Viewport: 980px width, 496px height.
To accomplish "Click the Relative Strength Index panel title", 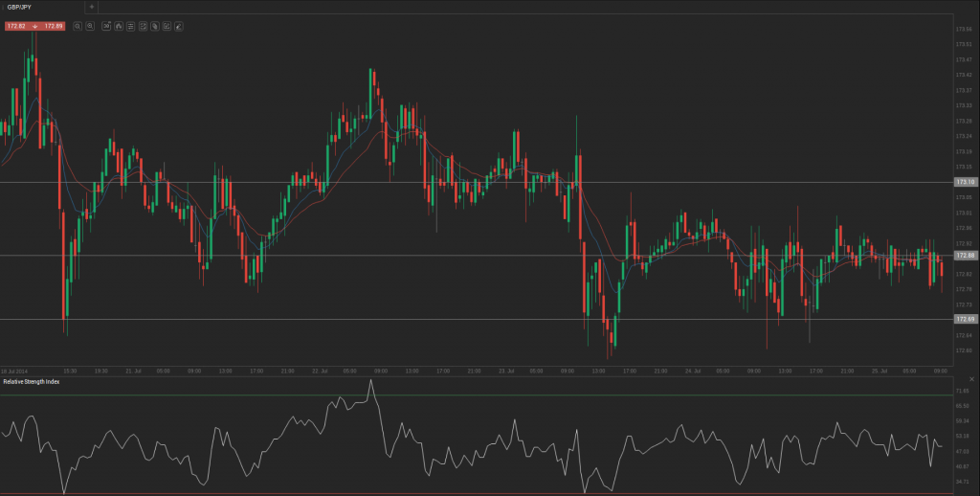I will click(x=31, y=382).
